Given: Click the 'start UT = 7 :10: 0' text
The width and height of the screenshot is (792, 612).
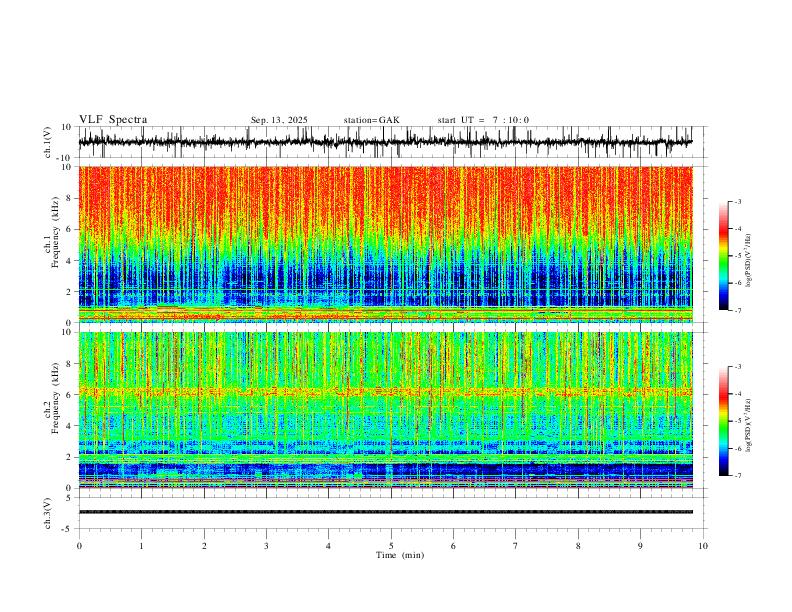Looking at the screenshot, I should point(483,120).
